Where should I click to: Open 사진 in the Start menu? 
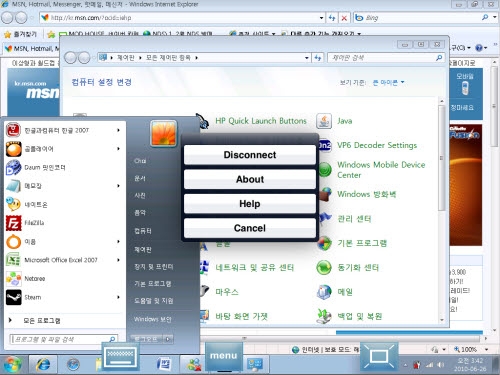click(140, 195)
